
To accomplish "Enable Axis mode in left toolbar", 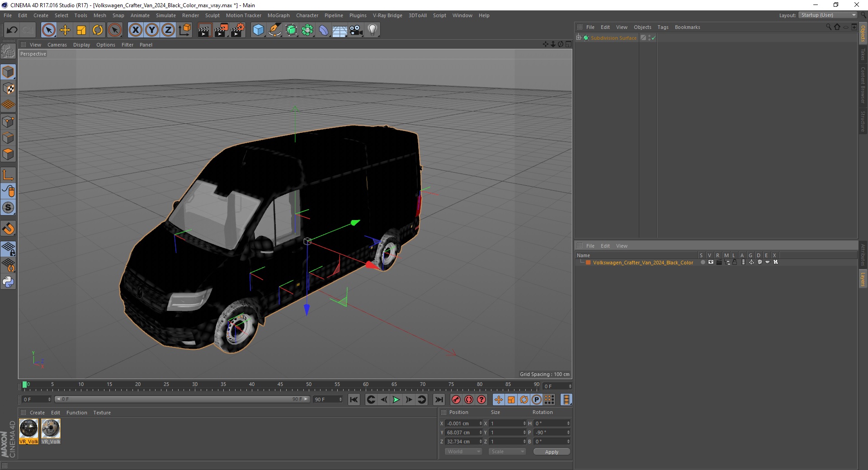I will tap(8, 175).
